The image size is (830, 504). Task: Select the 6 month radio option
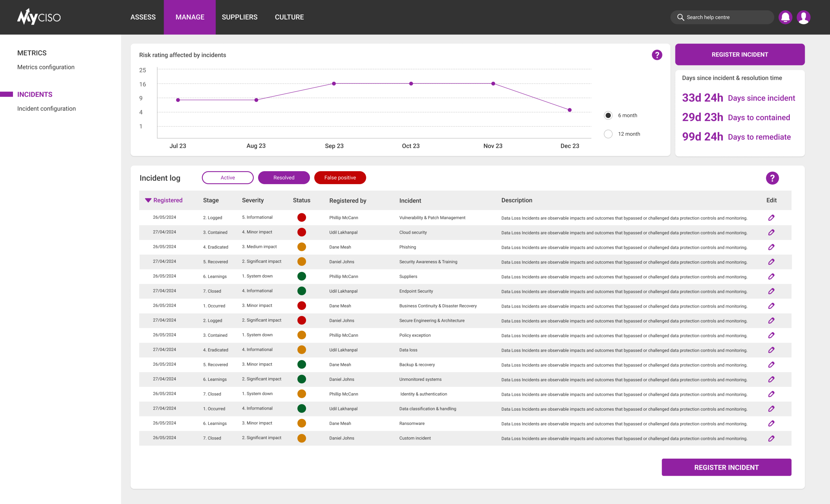point(608,115)
